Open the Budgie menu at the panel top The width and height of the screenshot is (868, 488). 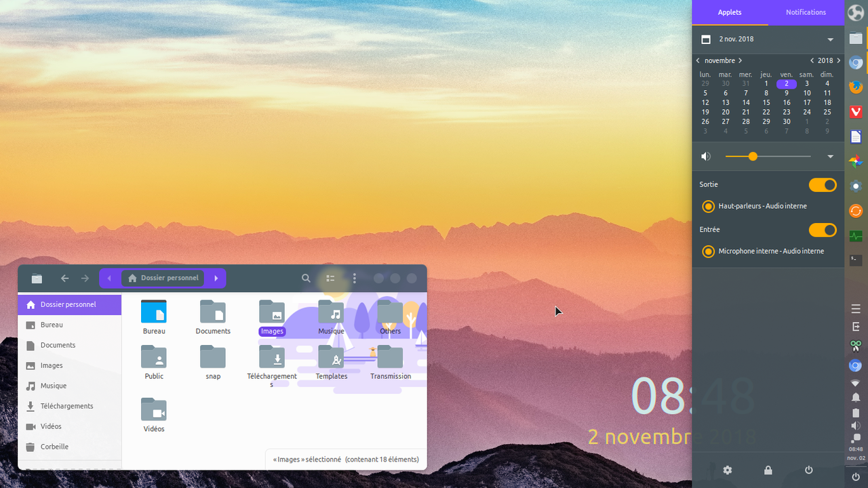pos(856,13)
